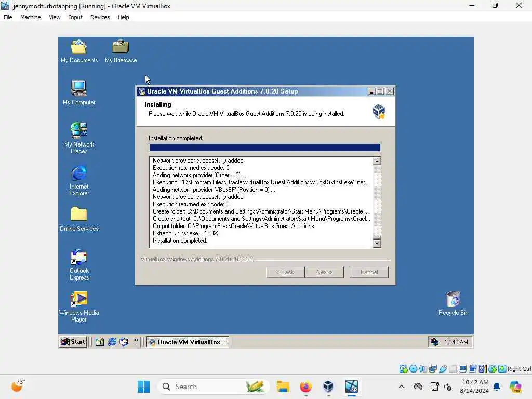Click host network tray icon
This screenshot has width=532, height=399.
[x=435, y=387]
